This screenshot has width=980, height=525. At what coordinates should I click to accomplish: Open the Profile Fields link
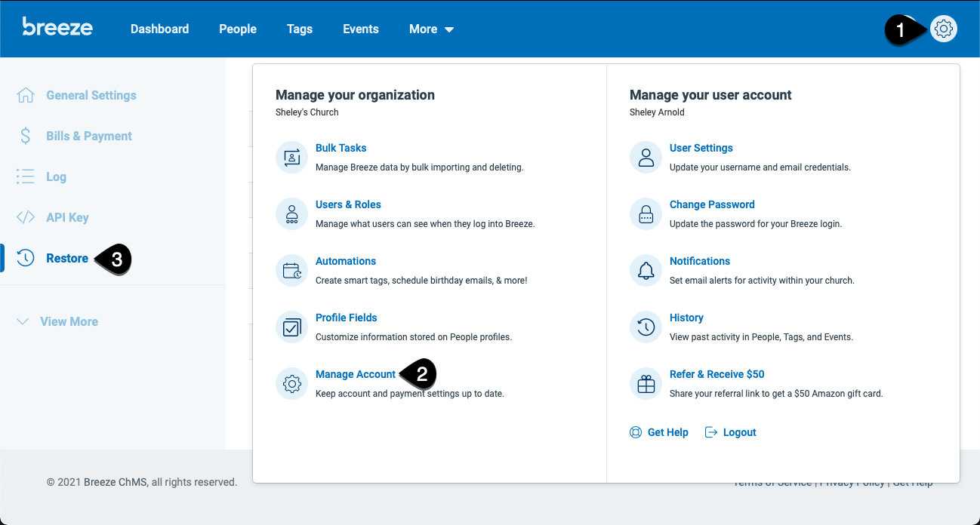pos(347,318)
